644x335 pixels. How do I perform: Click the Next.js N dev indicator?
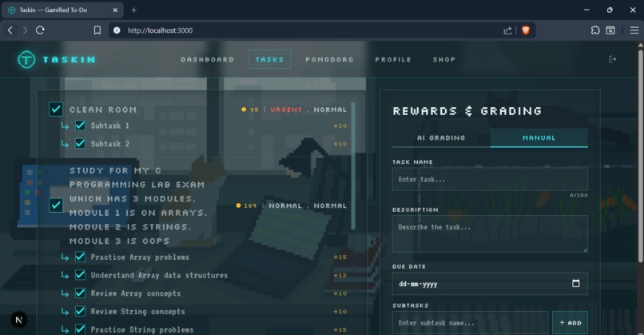[x=18, y=320]
